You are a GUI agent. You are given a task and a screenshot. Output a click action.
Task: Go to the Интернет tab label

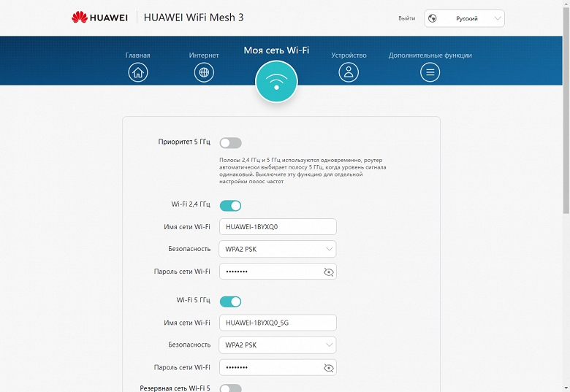[204, 55]
